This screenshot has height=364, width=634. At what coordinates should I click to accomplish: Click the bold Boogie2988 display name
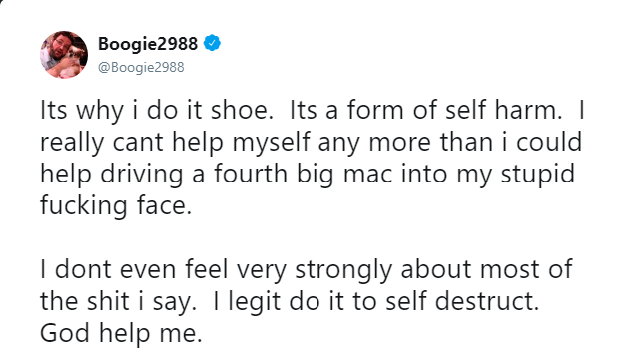click(x=148, y=44)
